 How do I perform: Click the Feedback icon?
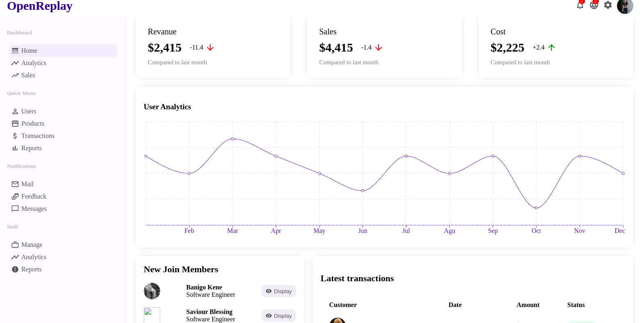tap(15, 197)
